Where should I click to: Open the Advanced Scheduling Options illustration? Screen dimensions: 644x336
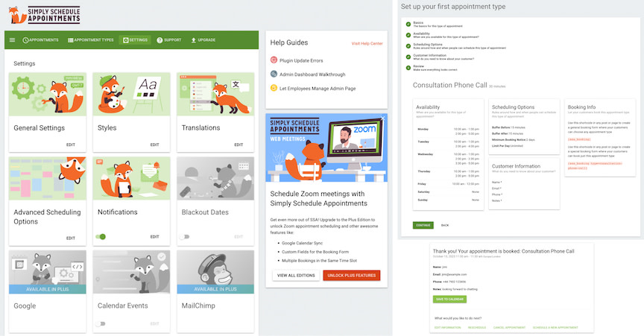48,178
